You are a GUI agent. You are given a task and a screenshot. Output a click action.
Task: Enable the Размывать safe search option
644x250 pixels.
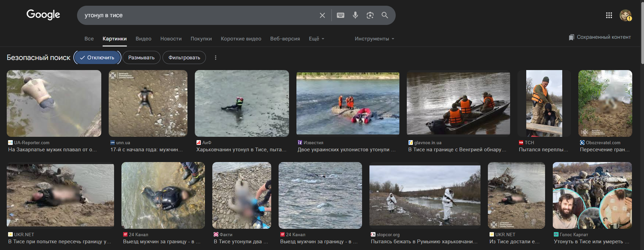141,58
